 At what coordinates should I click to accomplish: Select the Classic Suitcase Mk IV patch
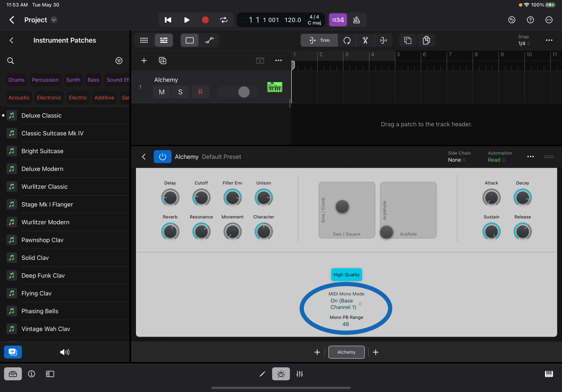[x=65, y=133]
